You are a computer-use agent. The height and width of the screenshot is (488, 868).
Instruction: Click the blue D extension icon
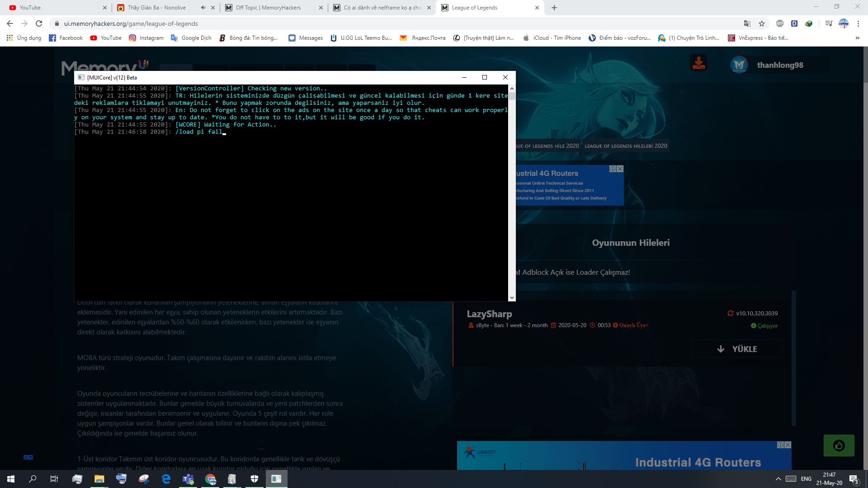point(794,23)
